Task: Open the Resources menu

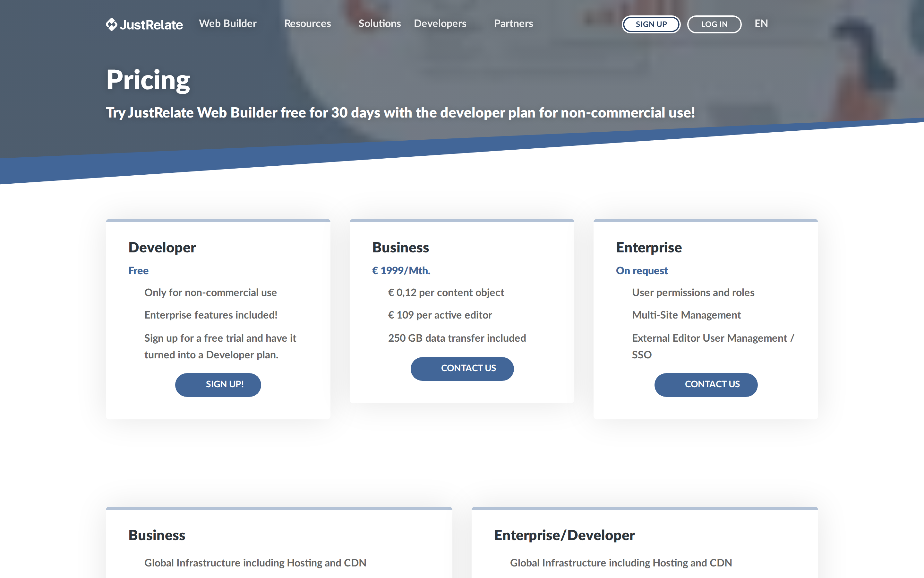Action: pyautogui.click(x=307, y=23)
